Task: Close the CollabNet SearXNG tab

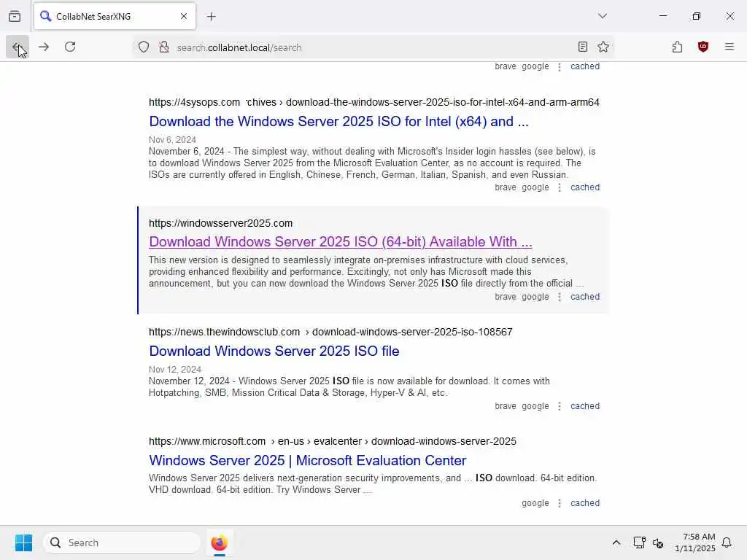Action: (184, 16)
